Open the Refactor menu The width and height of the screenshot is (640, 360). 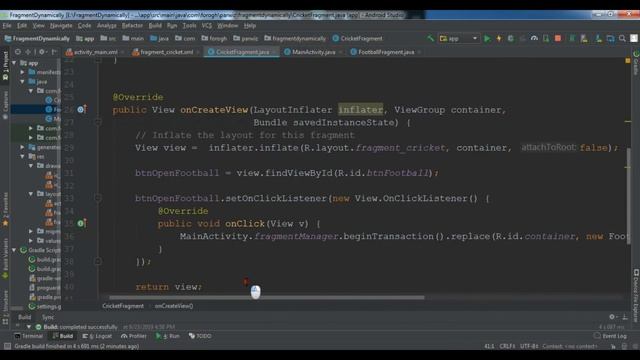point(132,25)
